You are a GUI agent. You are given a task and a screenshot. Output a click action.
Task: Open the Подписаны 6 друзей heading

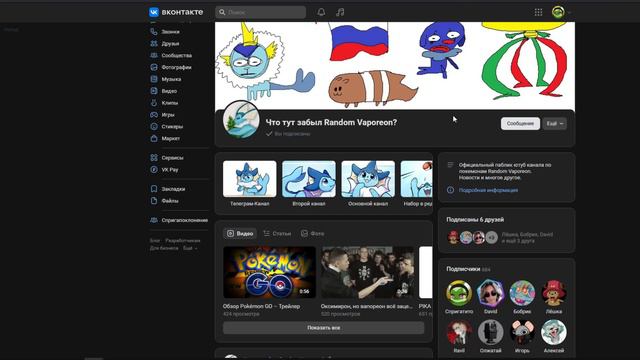click(x=475, y=220)
